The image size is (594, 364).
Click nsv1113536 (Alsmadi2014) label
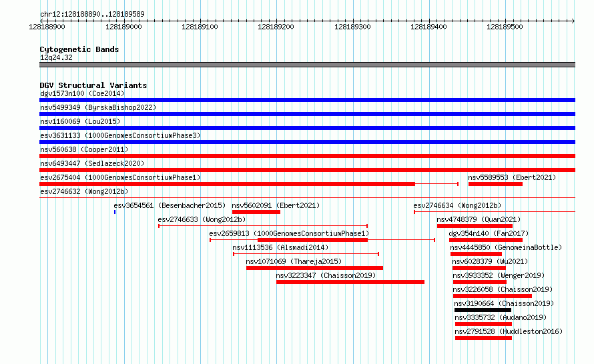(280, 247)
